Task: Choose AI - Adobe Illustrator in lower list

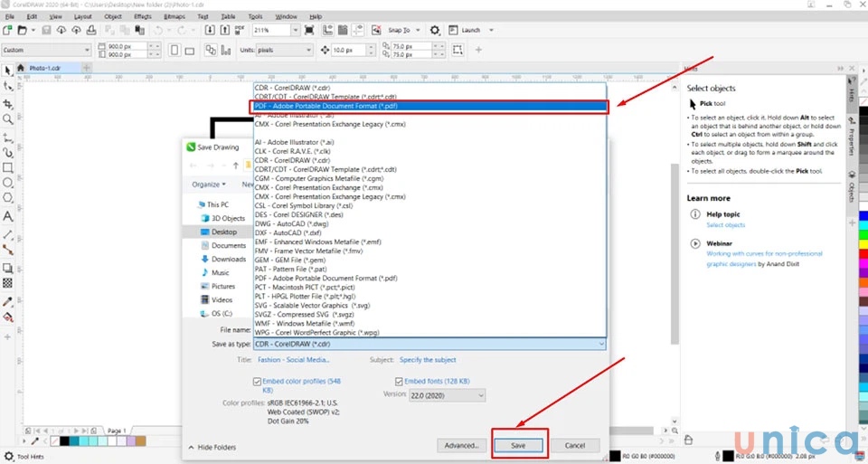Action: pos(294,142)
